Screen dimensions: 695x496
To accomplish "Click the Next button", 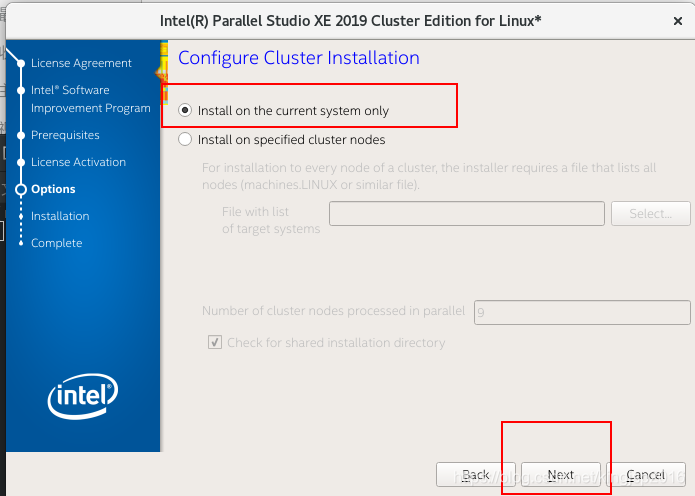I will pyautogui.click(x=561, y=475).
